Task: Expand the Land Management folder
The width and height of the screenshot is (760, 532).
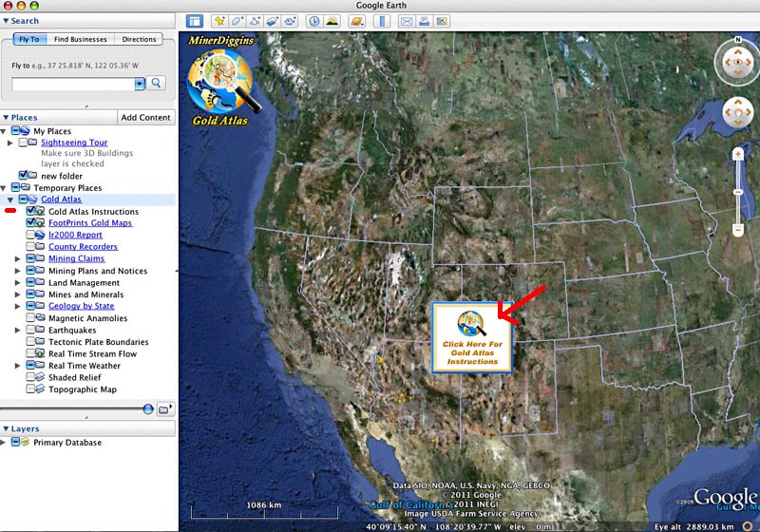Action: 17,282
